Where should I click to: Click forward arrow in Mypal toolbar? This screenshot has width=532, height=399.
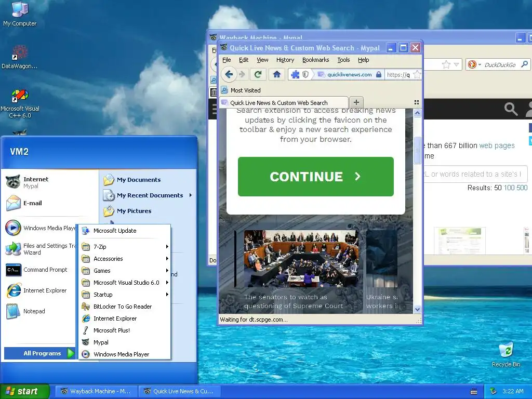(x=242, y=74)
